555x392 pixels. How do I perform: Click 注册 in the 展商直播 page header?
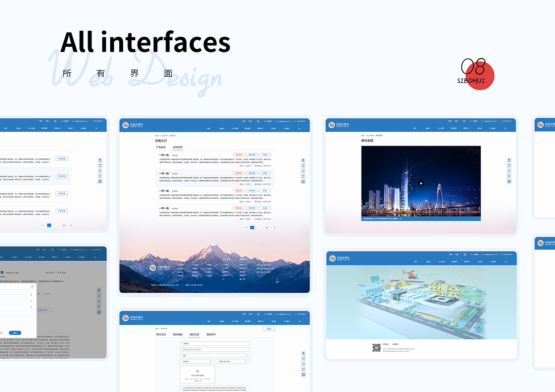click(456, 121)
